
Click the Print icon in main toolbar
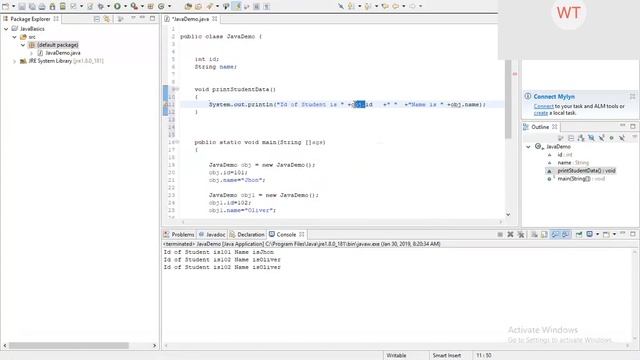tap(42, 6)
